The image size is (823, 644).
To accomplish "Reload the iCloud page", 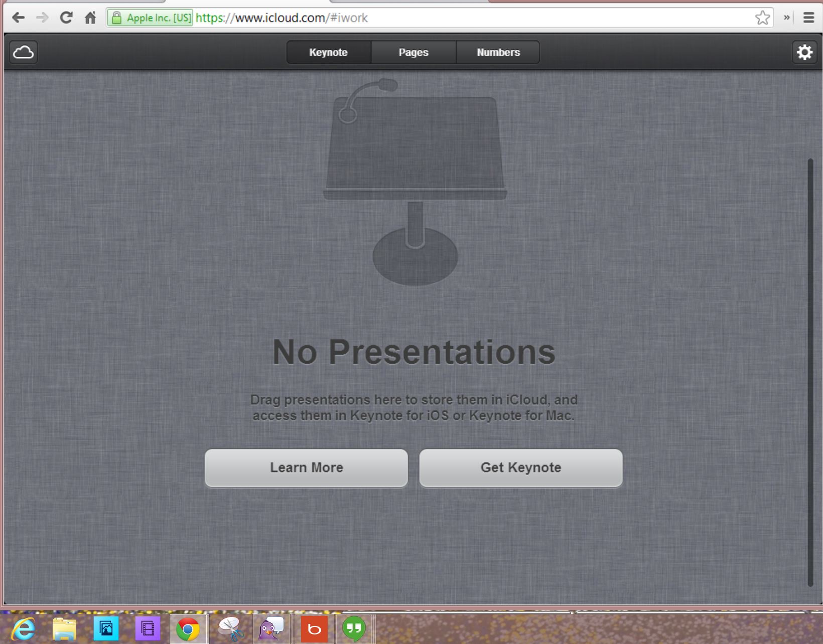I will click(x=66, y=18).
